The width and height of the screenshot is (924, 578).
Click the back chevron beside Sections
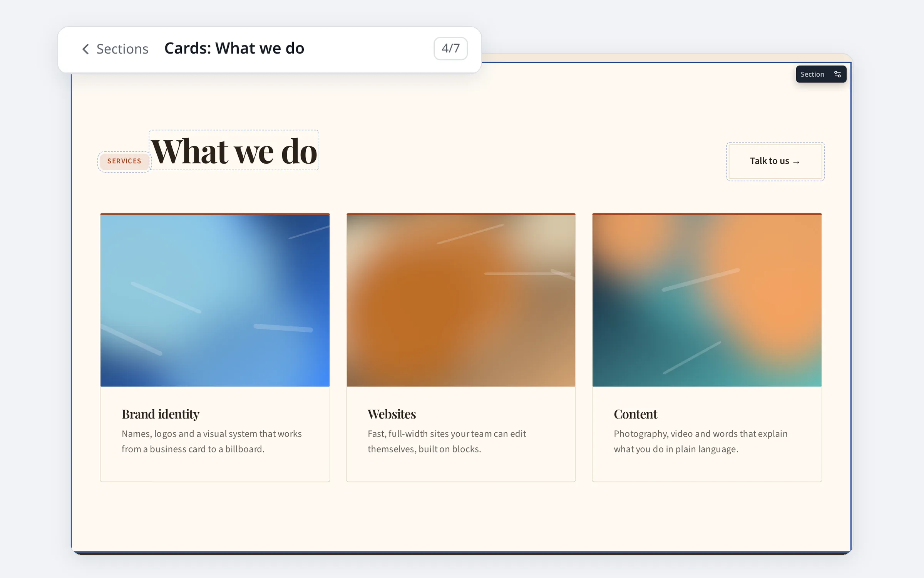85,49
